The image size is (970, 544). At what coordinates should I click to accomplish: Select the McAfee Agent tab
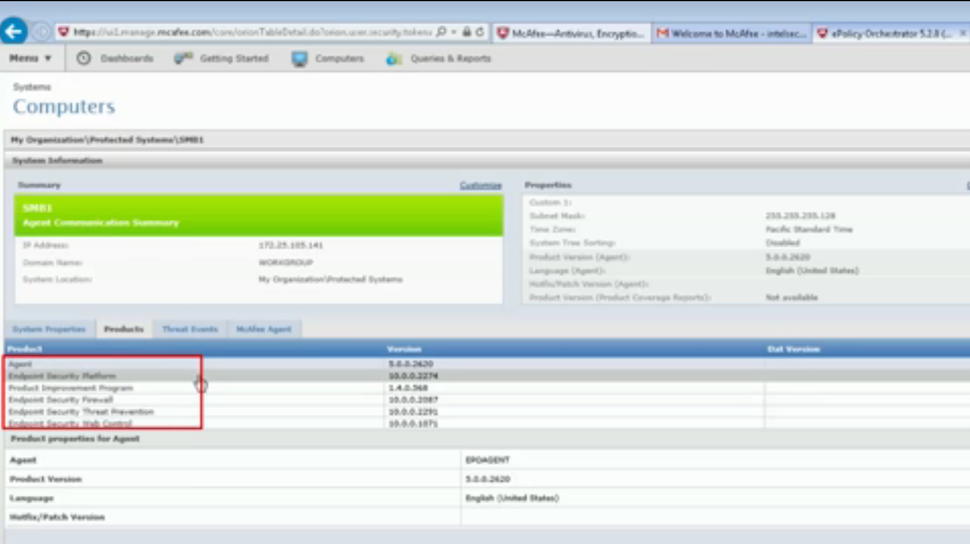[264, 329]
